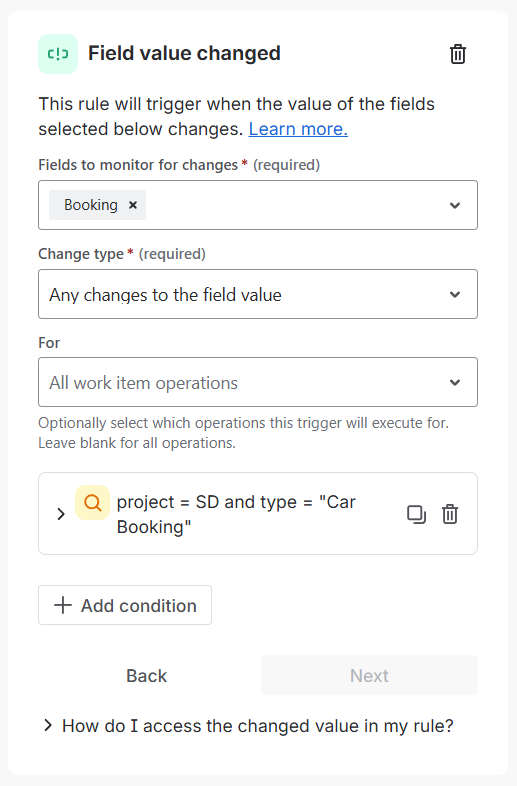Image resolution: width=517 pixels, height=786 pixels.
Task: Expand How do I access the changed value
Action: tap(249, 725)
